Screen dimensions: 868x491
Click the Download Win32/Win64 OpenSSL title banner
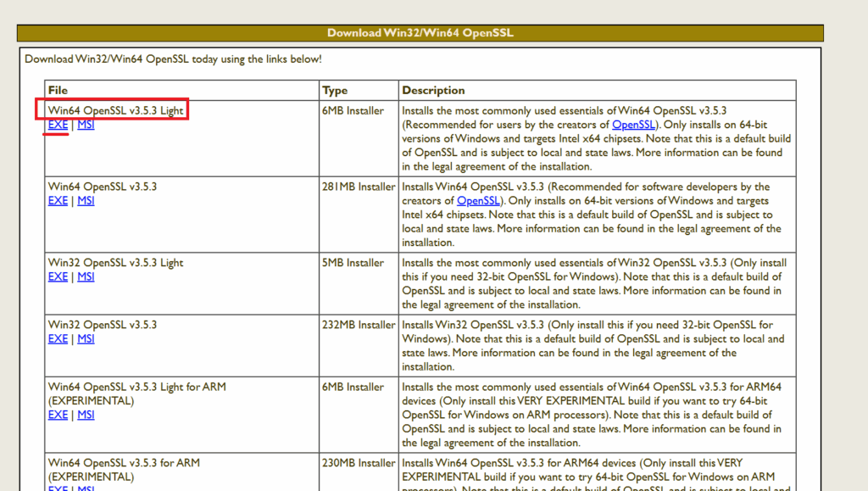point(420,33)
